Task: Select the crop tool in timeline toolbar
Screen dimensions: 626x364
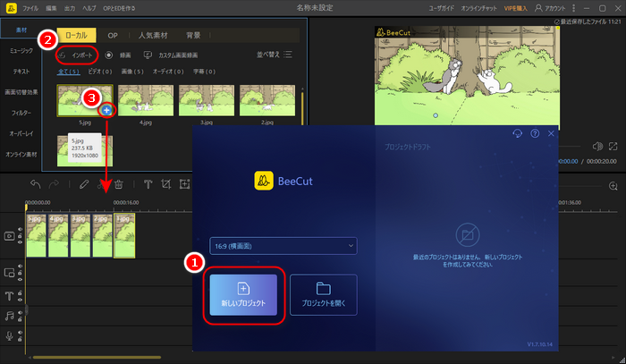Action: pos(165,185)
